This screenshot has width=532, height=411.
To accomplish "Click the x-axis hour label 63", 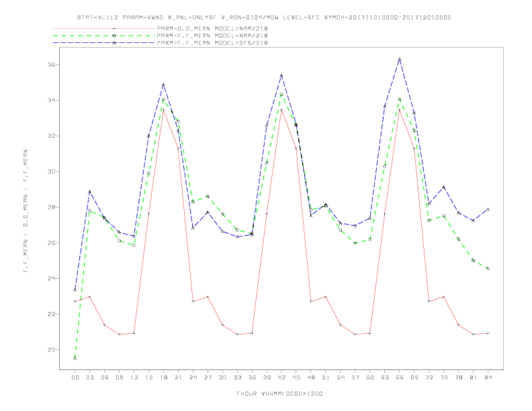I will click(385, 377).
